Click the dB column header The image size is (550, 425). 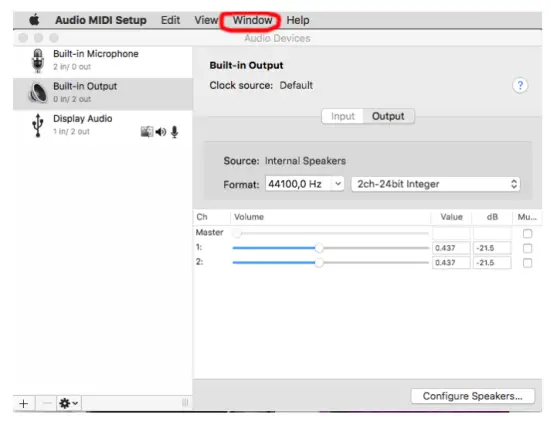point(492,217)
